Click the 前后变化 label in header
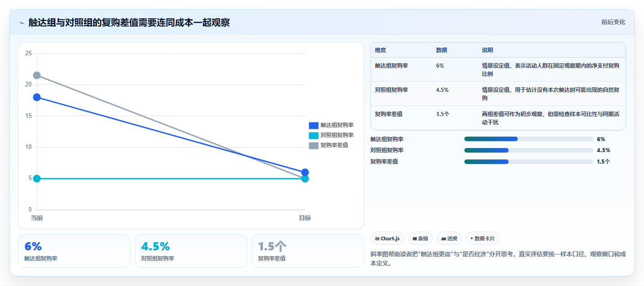 [x=613, y=22]
